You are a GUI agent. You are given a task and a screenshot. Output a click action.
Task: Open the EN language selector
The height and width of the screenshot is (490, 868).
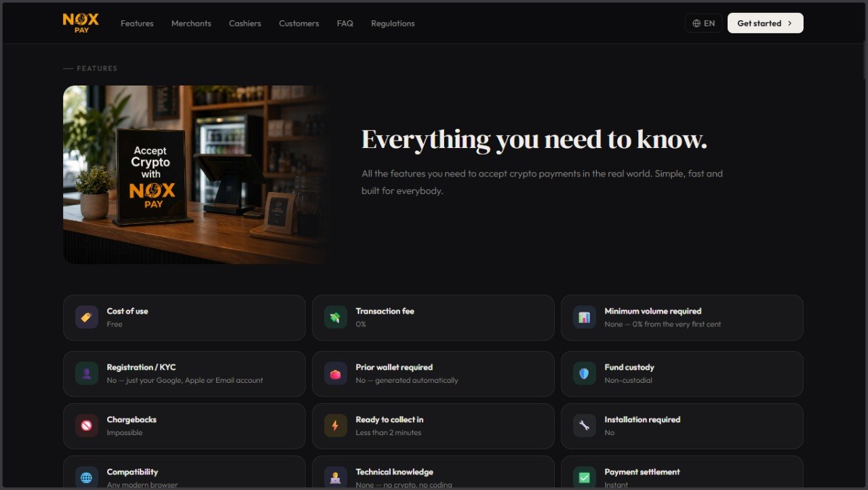703,23
